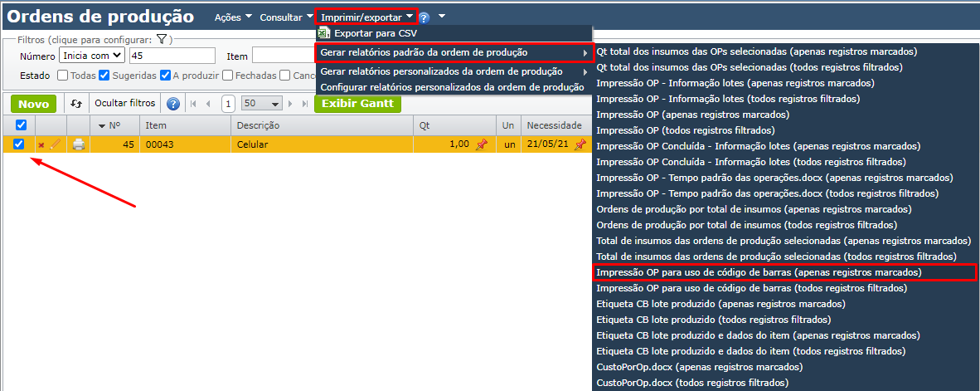Sort by the Nº column header
This screenshot has width=980, height=391.
click(x=114, y=125)
